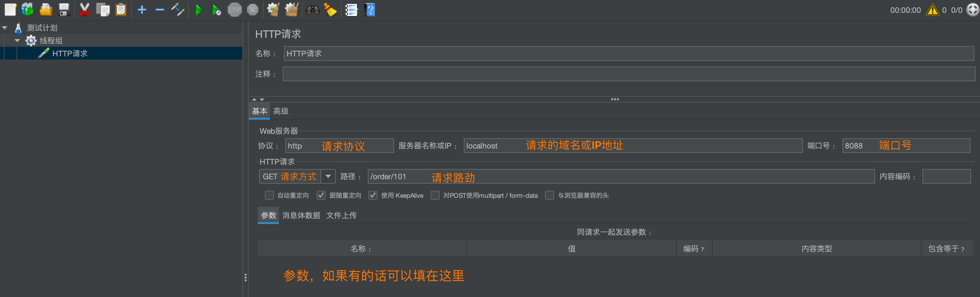Image resolution: width=980 pixels, height=297 pixels.
Task: Click the 路径 path field
Action: 621,176
